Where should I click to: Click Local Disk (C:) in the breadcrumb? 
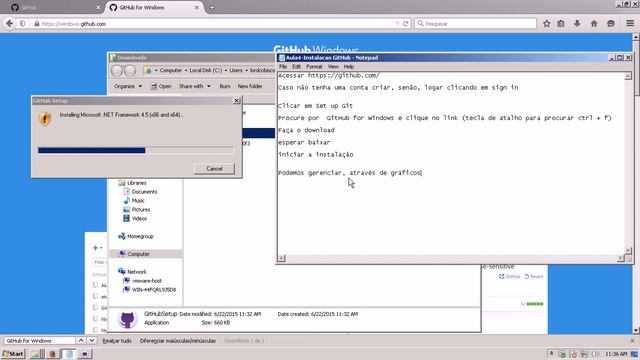click(x=206, y=70)
